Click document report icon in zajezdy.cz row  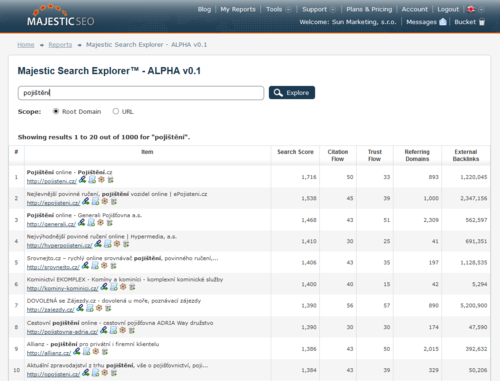pyautogui.click(x=90, y=308)
